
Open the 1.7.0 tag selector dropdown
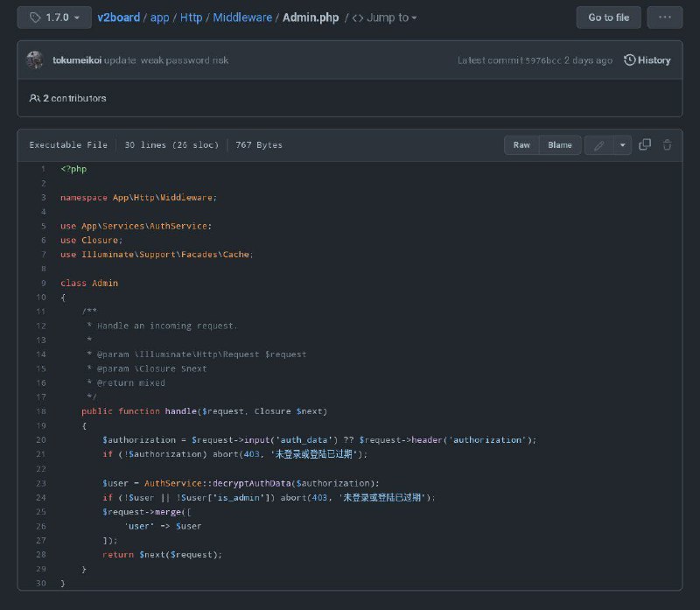click(x=54, y=18)
